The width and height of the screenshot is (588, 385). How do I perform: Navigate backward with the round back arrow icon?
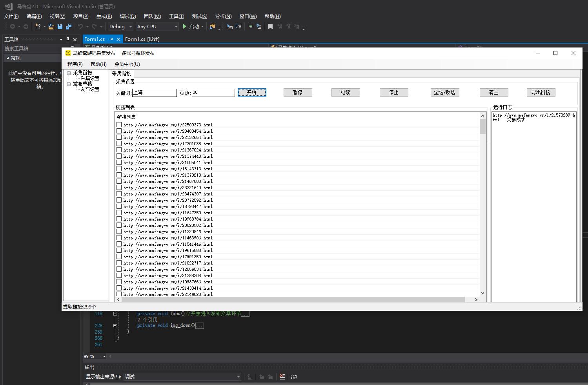click(x=13, y=26)
